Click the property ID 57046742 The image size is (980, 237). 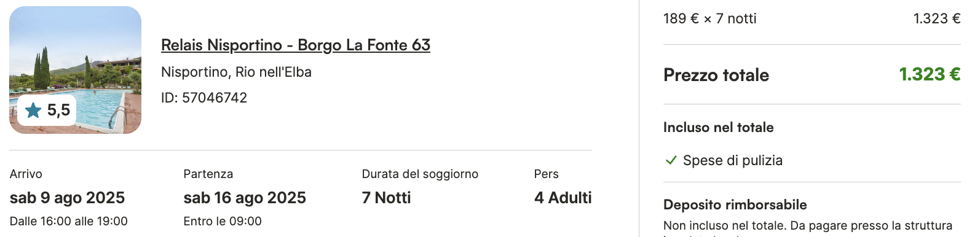click(x=204, y=98)
